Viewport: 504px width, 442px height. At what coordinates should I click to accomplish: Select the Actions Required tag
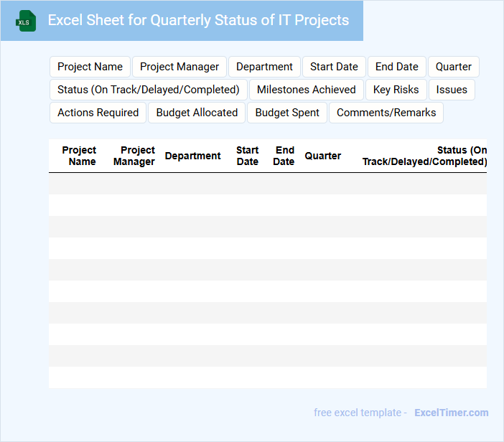[x=98, y=113]
